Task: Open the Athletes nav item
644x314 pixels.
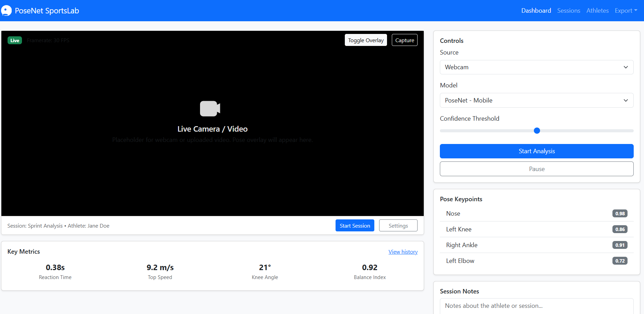Action: pos(597,11)
